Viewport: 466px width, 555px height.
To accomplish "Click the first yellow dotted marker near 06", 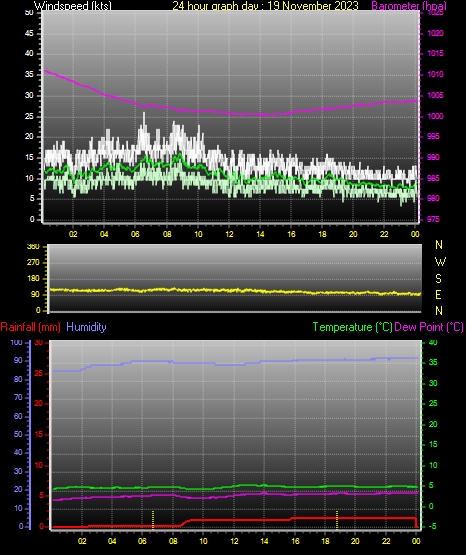I will click(x=153, y=520).
